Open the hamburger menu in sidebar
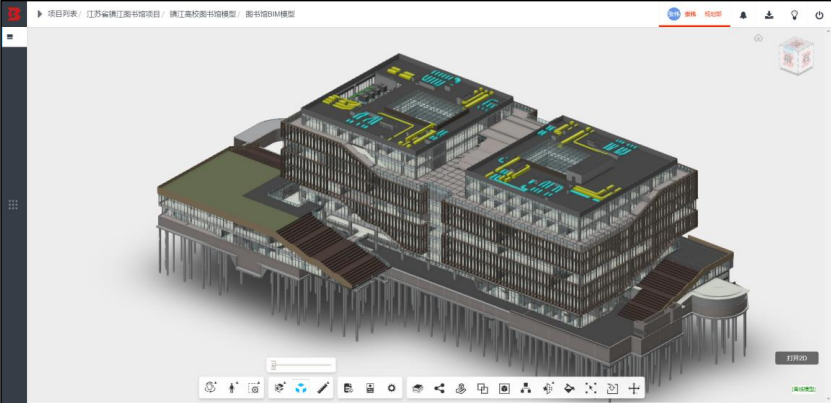 pyautogui.click(x=10, y=37)
